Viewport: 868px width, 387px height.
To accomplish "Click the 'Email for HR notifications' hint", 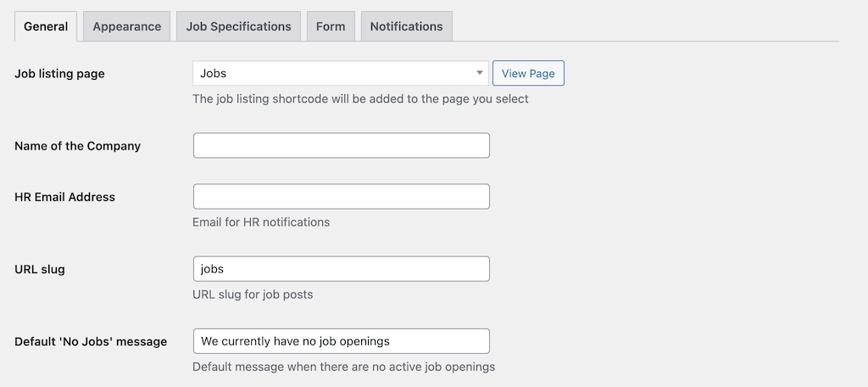I will (261, 222).
